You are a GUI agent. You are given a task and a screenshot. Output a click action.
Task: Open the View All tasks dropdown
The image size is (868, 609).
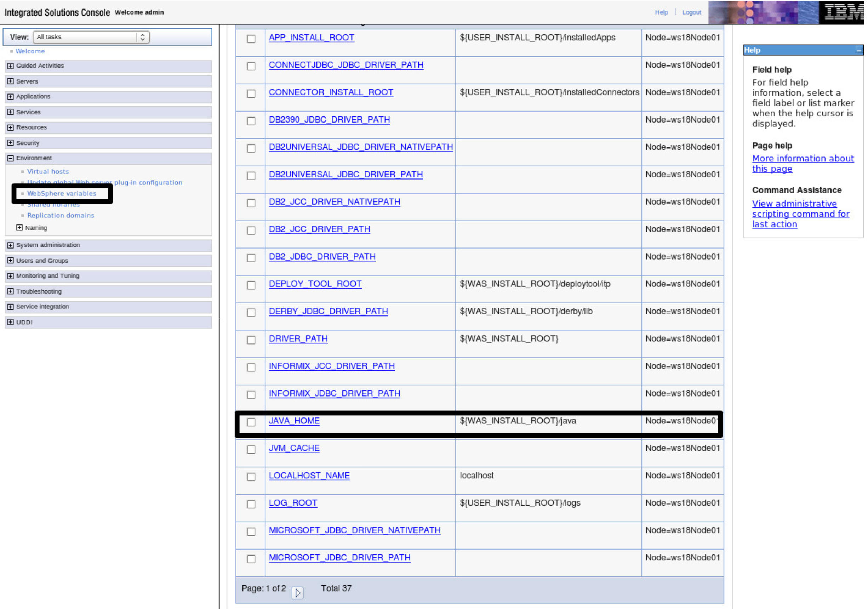91,37
